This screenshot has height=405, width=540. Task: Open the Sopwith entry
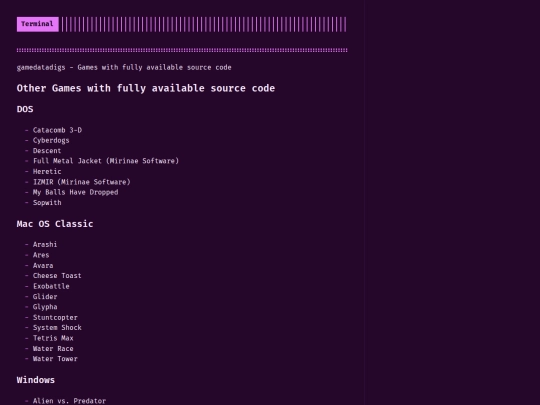47,203
